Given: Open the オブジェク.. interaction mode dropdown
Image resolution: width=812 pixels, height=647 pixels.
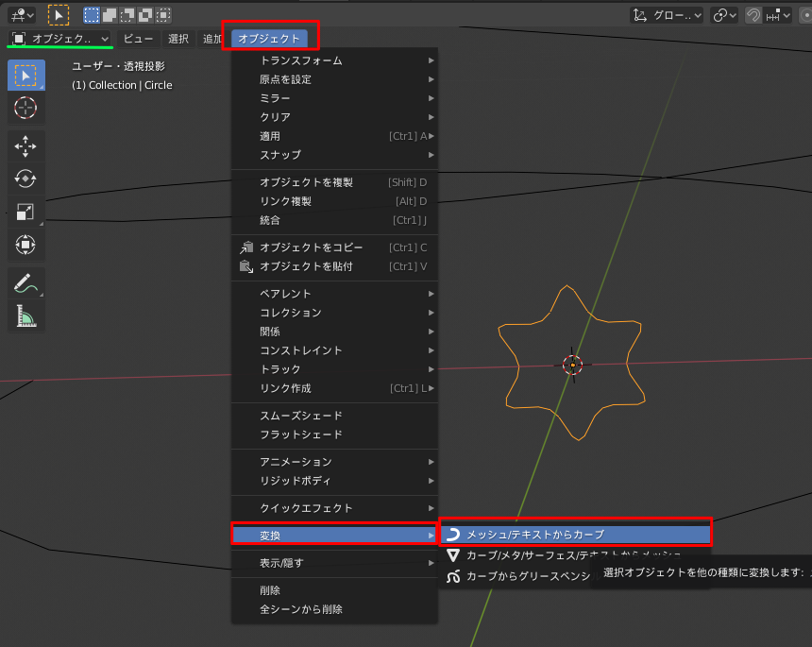Looking at the screenshot, I should (60, 39).
